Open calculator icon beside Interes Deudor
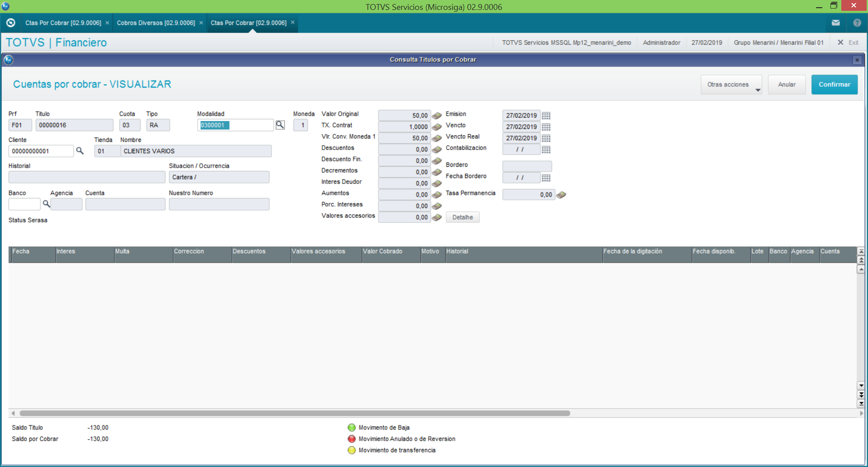868x467 pixels. [x=437, y=184]
